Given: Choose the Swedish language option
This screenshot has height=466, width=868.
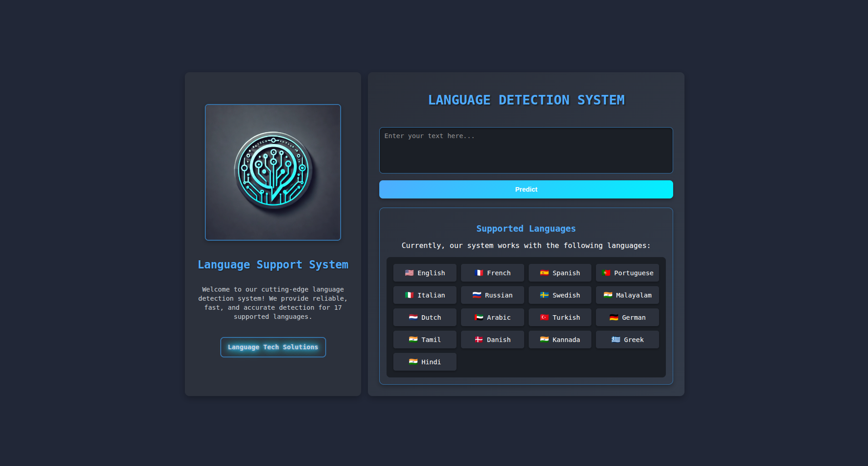Looking at the screenshot, I should coord(560,295).
